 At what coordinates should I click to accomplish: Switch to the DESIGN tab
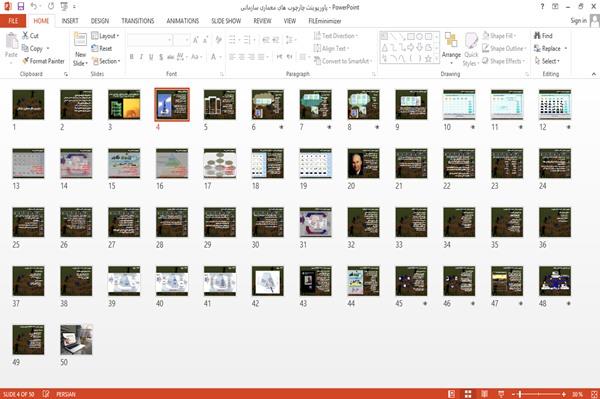tap(100, 21)
